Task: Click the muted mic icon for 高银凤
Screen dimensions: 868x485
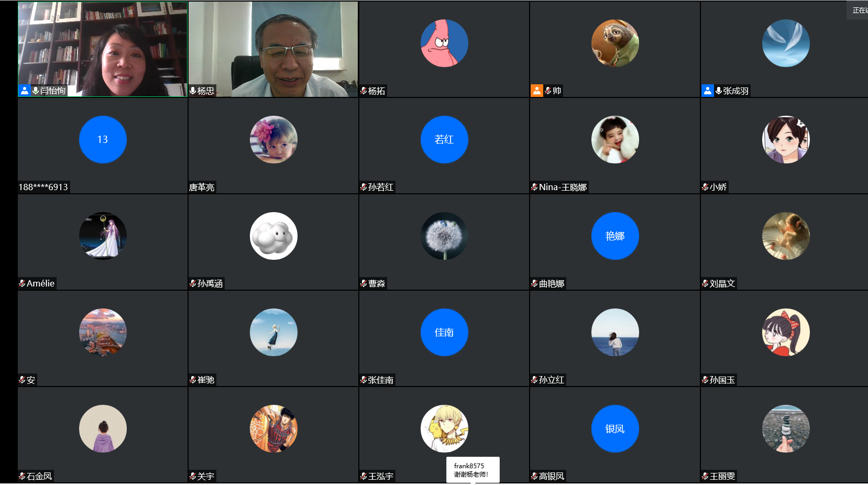Action: [534, 476]
